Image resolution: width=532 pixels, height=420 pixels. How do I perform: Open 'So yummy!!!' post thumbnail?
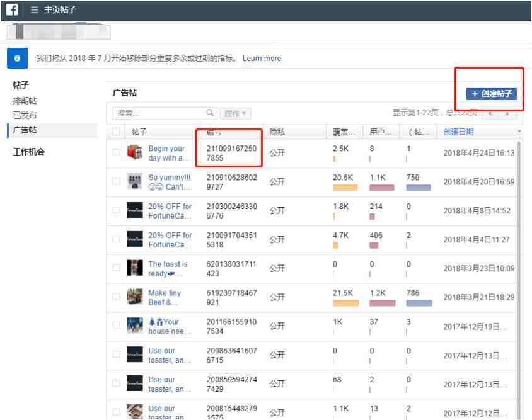tap(135, 181)
